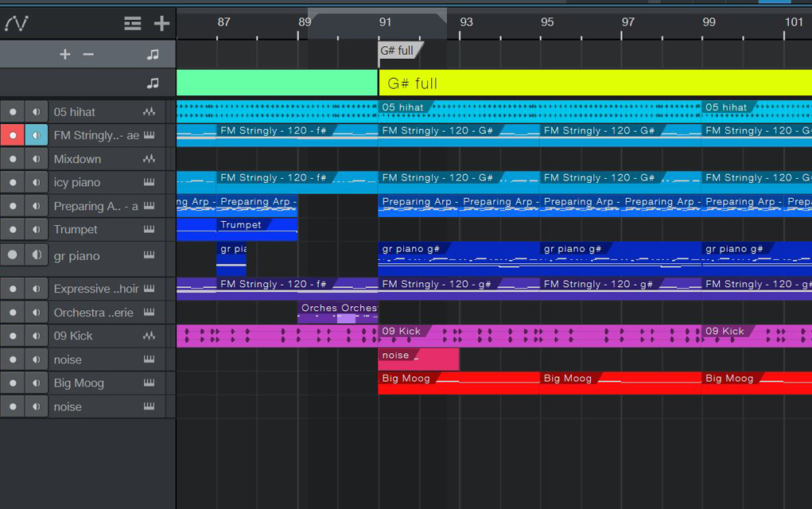
Task: Turn off monitoring on the FM Stringly track
Action: coord(36,135)
